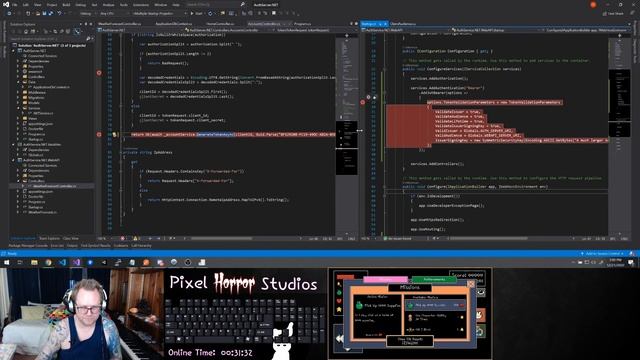Open the Class View tab
Image resolution: width=640 pixels, height=360 pixels.
click(x=71, y=238)
